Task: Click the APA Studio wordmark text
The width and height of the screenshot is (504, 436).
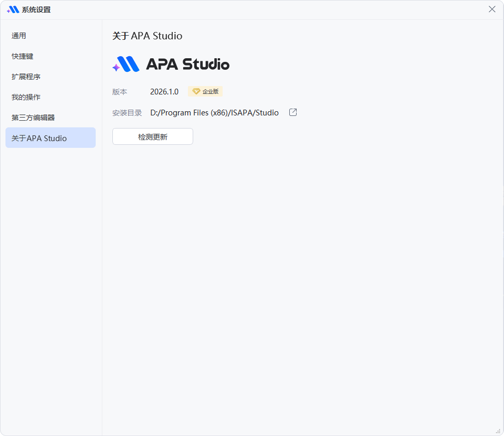Action: (187, 64)
